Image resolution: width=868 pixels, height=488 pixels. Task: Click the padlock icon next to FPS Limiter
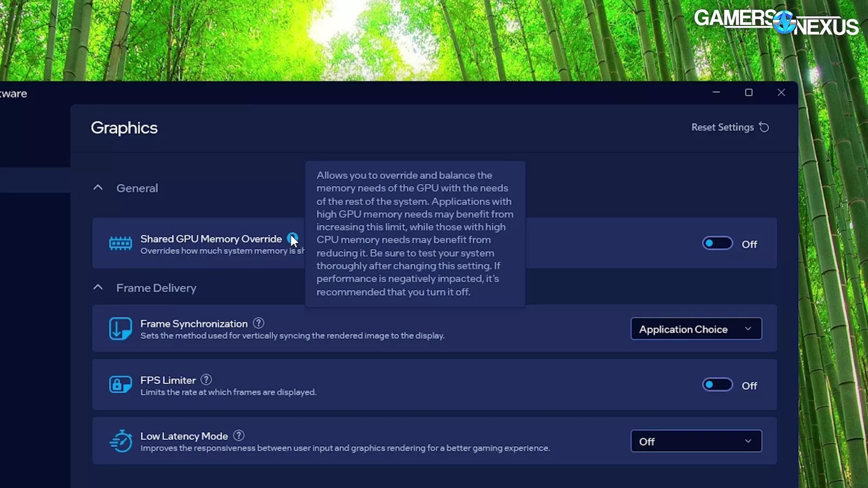(x=120, y=384)
